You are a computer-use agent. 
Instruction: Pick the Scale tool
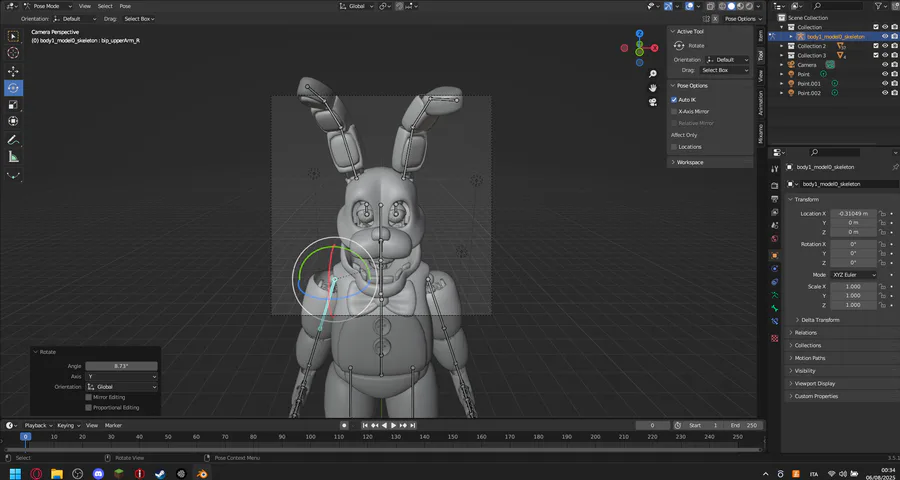coord(14,104)
